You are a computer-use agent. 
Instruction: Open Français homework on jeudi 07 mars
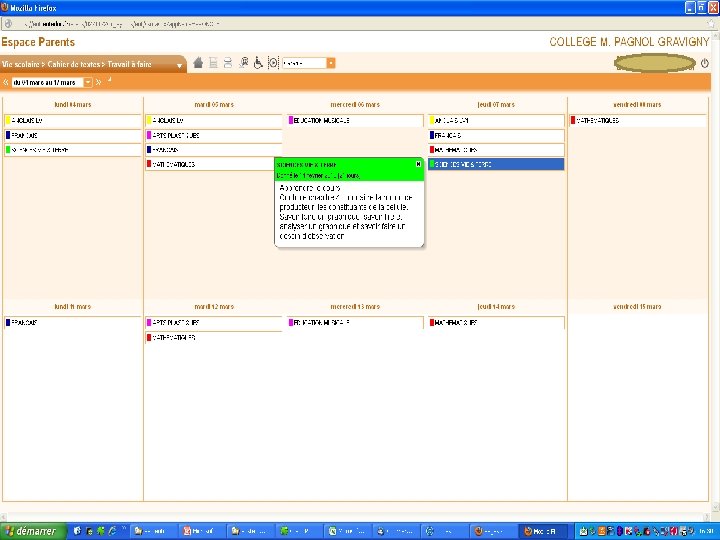click(496, 135)
